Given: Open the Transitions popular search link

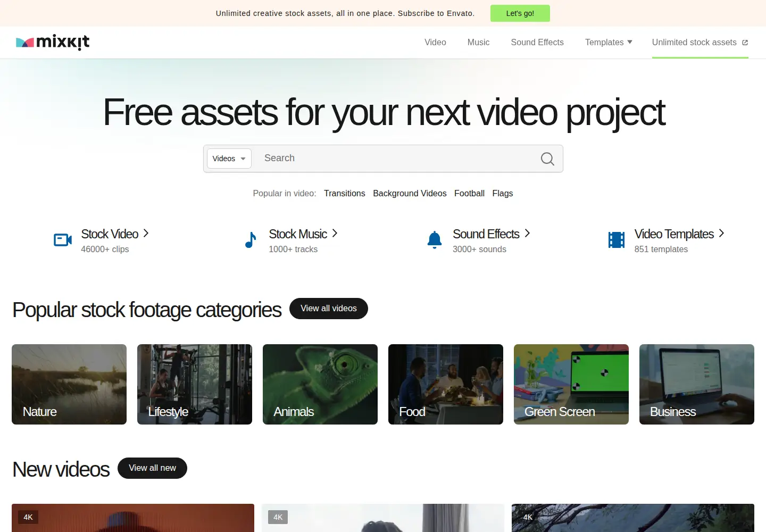Looking at the screenshot, I should 345,193.
